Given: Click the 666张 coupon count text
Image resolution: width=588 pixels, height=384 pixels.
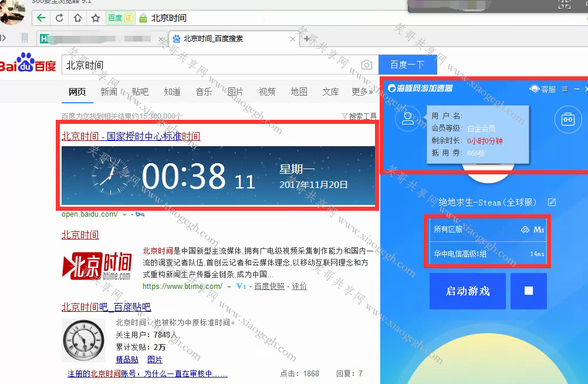Looking at the screenshot, I should pos(476,153).
